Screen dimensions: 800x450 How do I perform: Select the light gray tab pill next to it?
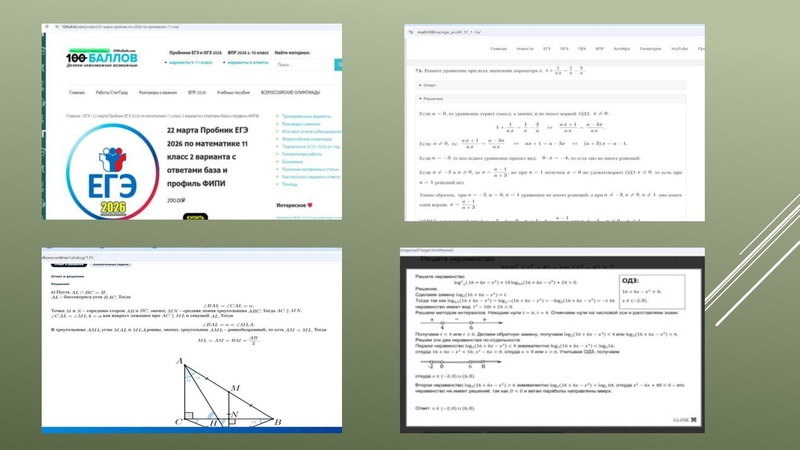111,264
